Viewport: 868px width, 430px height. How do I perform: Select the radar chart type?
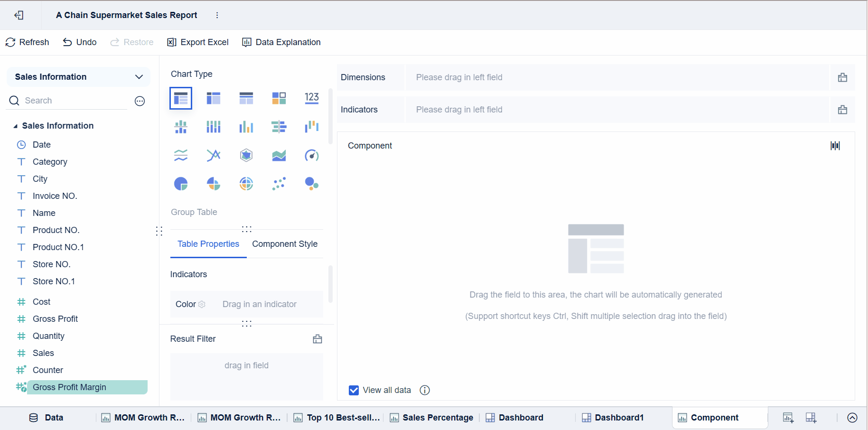click(246, 155)
